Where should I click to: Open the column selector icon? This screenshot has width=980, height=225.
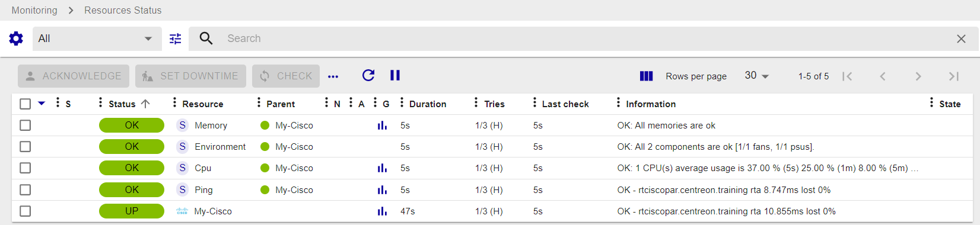point(646,76)
